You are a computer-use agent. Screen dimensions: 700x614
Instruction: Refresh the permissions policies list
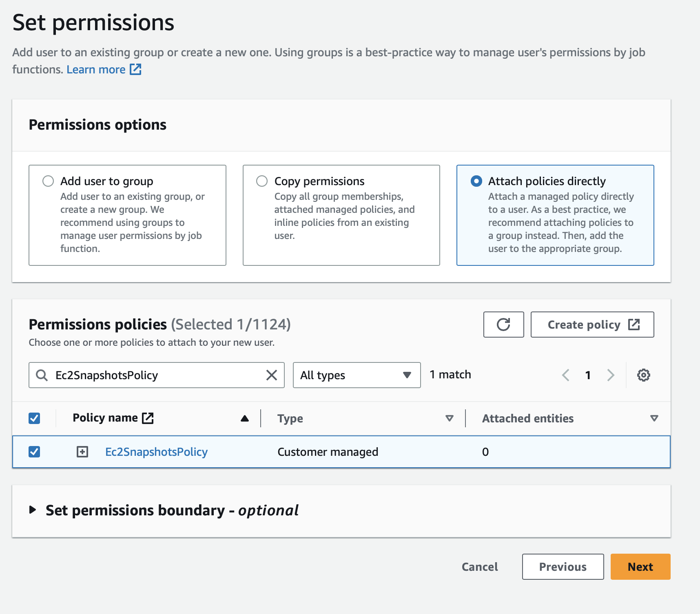tap(503, 325)
